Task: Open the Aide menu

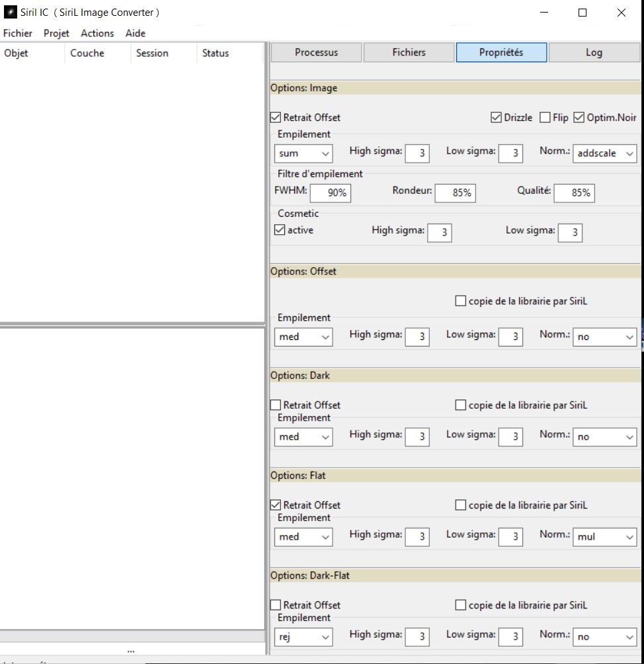Action: point(136,33)
